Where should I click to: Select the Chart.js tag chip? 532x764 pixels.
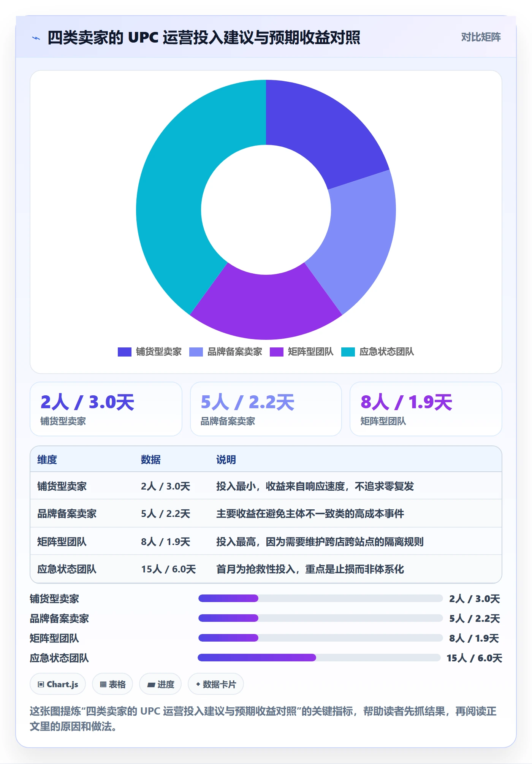coord(58,684)
